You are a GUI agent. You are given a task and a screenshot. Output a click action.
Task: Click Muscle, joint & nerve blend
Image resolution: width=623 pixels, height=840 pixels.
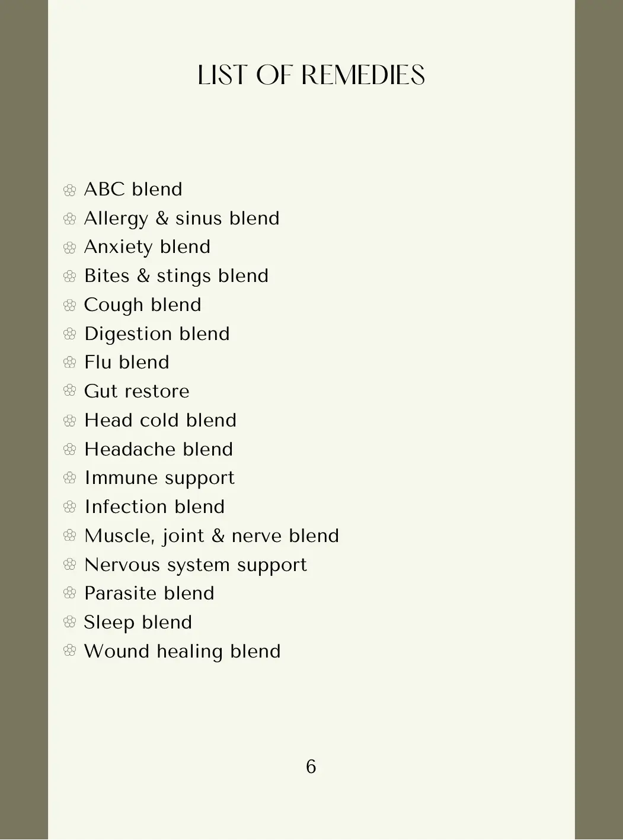click(x=211, y=536)
